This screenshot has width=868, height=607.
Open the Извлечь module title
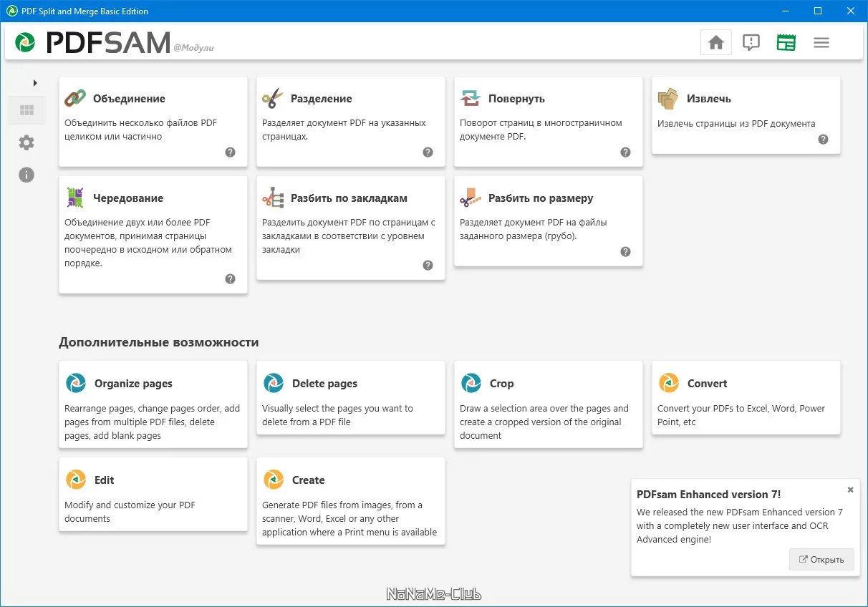point(709,99)
